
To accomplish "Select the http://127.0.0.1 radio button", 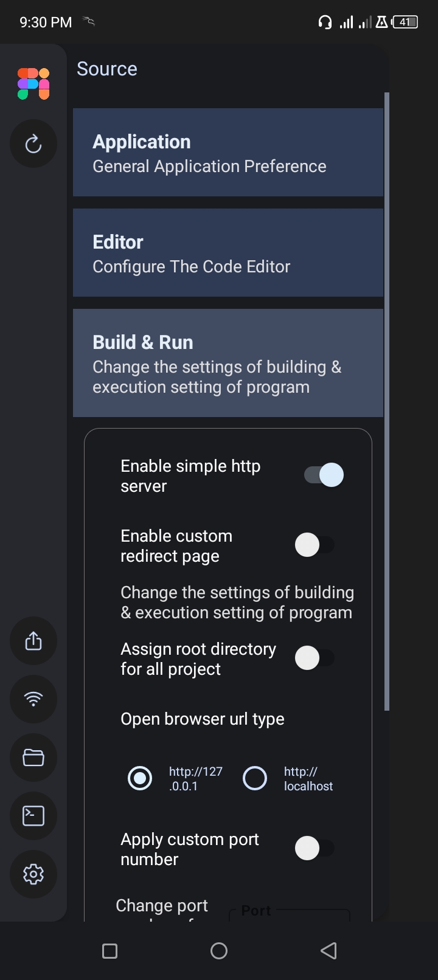I will click(140, 778).
